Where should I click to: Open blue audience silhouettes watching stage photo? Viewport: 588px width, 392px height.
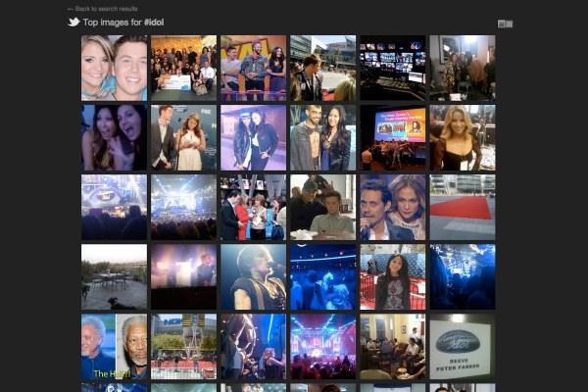(463, 276)
